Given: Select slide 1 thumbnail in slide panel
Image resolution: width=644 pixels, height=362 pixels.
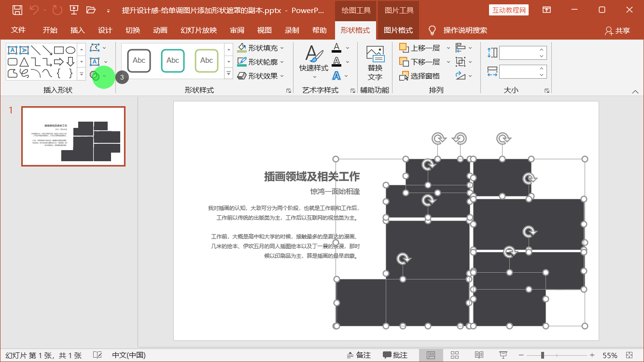Looking at the screenshot, I should [x=73, y=137].
